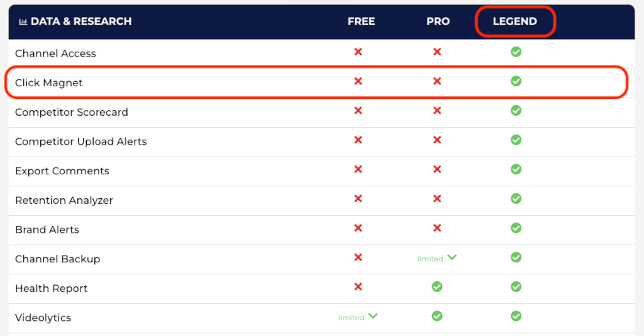Viewport: 644px width, 336px height.
Task: Click the Retention Analyzer row label
Action: (x=64, y=201)
